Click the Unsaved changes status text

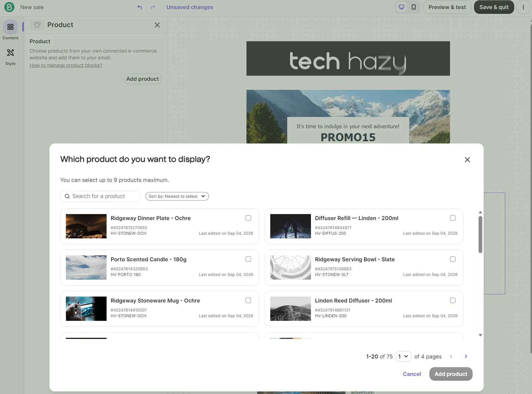click(190, 7)
